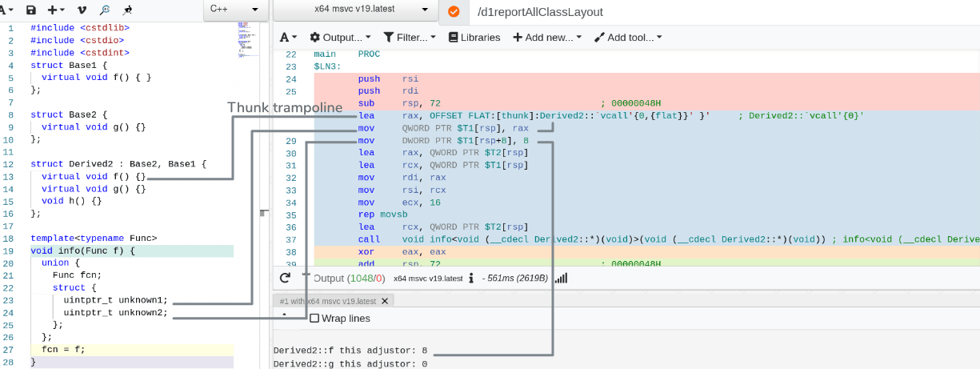Click the pin icon in editor toolbar
The width and height of the screenshot is (980, 369).
[127, 10]
